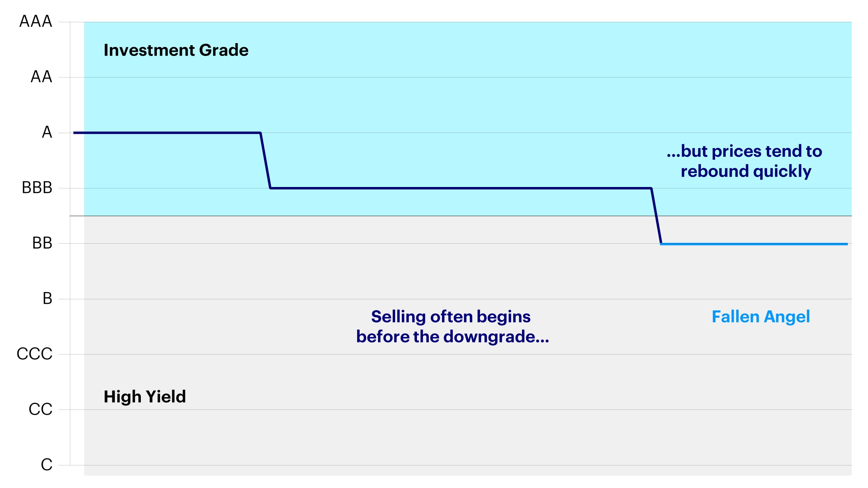Screen dimensions: 868x488
Task: Click the light blue Fallen Angel line segment
Action: point(754,244)
